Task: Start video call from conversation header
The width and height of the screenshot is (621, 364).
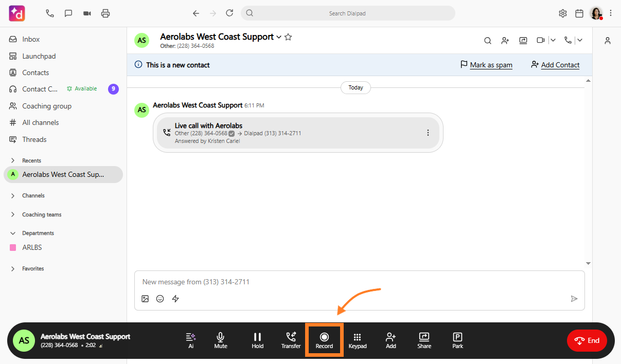Action: tap(541, 40)
